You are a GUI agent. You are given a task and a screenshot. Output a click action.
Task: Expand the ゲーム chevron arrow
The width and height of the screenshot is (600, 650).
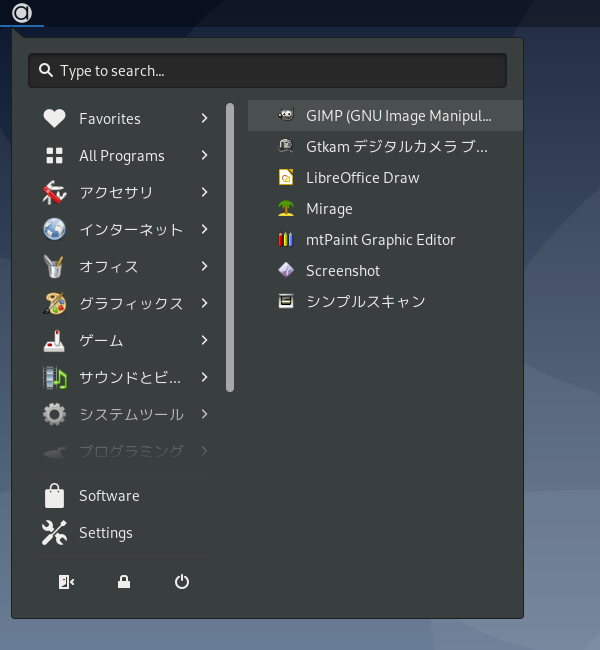tap(204, 340)
